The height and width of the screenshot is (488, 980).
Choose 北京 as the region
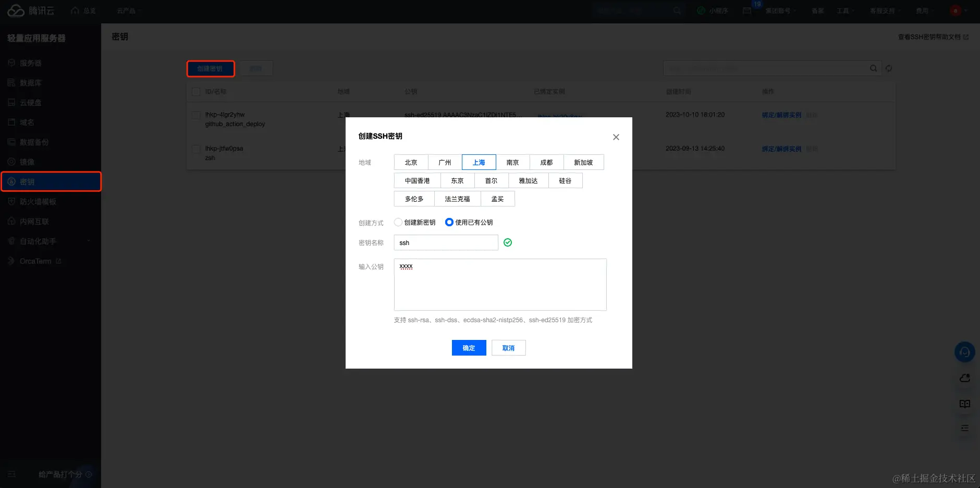(x=411, y=162)
